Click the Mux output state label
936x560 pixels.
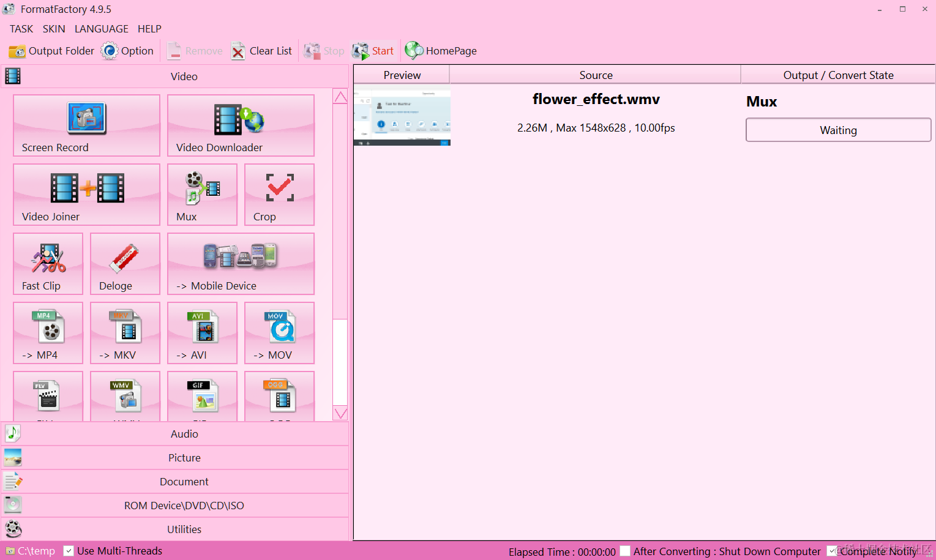pyautogui.click(x=762, y=102)
